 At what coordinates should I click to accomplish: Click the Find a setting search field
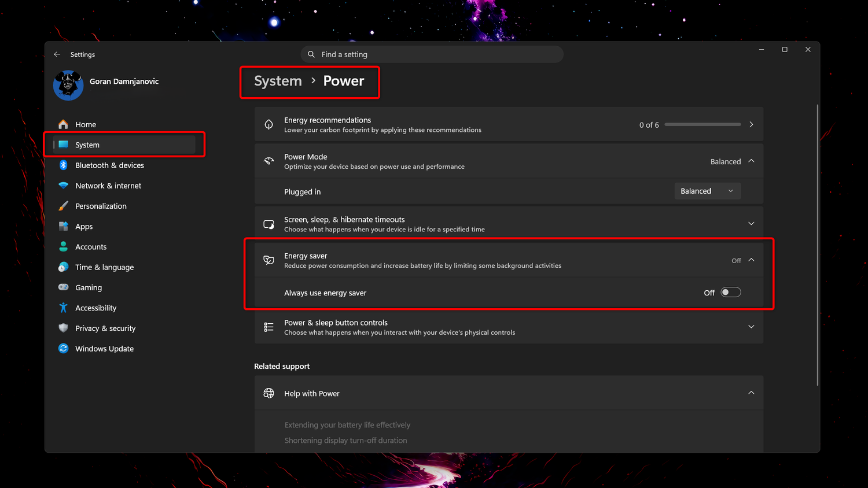pos(432,54)
